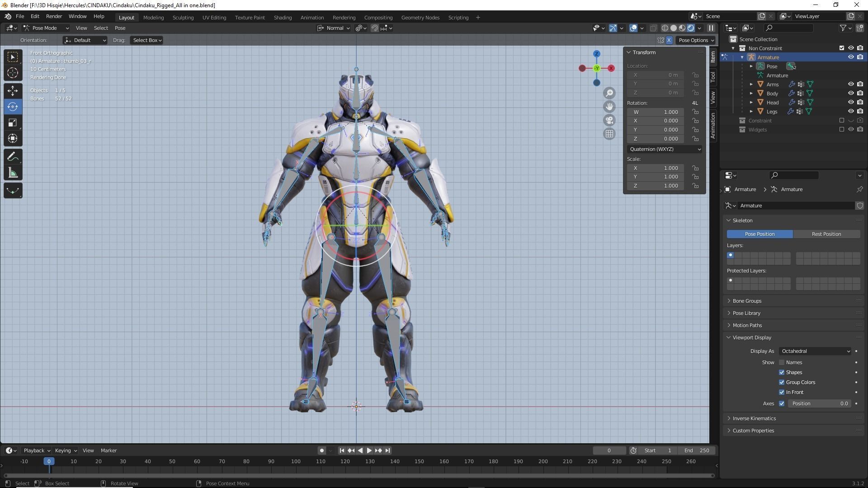Screen dimensions: 868x488
Task: Click the Rest Position button
Action: pos(826,234)
